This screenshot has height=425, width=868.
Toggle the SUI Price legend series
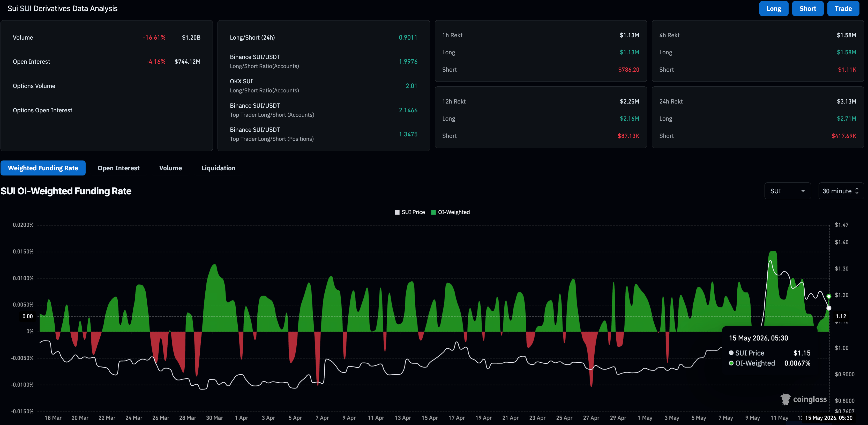click(x=410, y=212)
